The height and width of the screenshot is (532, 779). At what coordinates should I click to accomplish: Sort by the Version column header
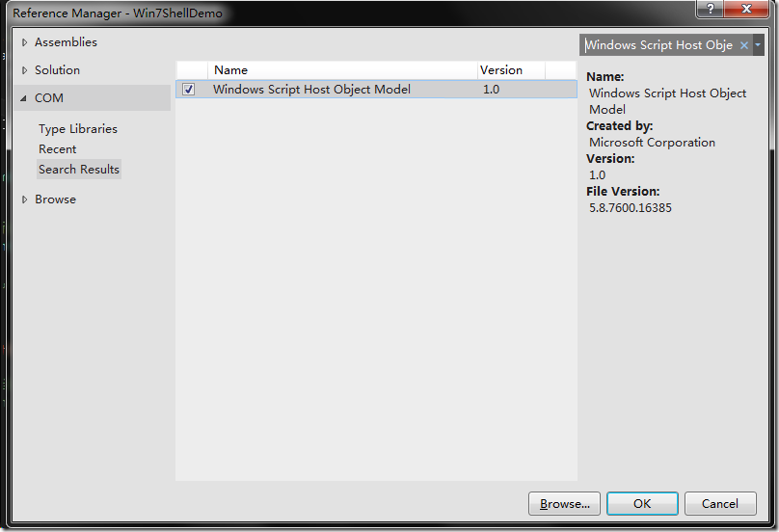pyautogui.click(x=511, y=70)
